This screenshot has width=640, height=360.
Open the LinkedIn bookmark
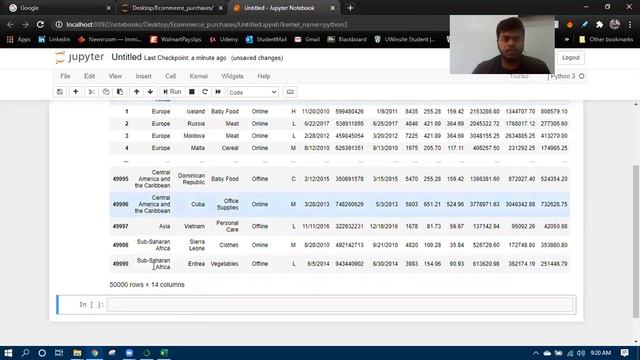pyautogui.click(x=54, y=39)
